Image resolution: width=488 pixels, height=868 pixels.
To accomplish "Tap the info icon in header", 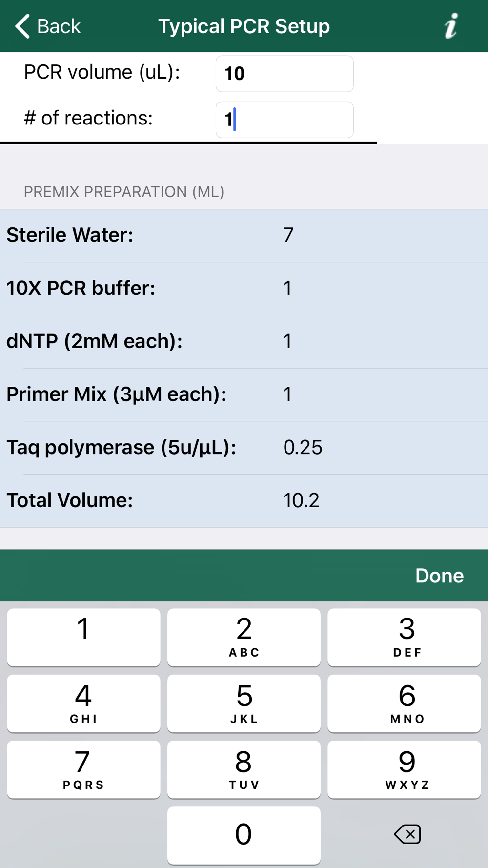I will pos(451,26).
